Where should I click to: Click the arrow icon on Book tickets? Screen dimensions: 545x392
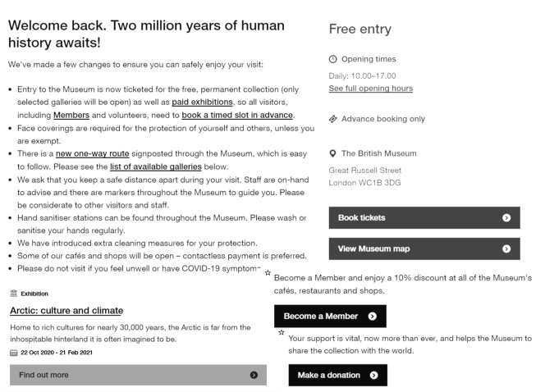tap(506, 218)
